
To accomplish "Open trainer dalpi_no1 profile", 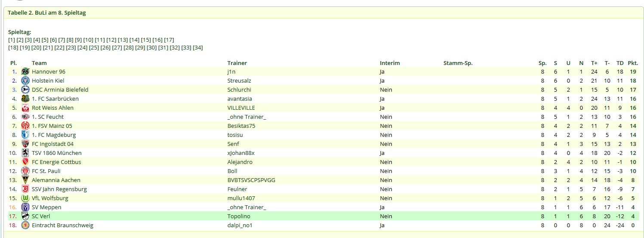I will [x=240, y=225].
